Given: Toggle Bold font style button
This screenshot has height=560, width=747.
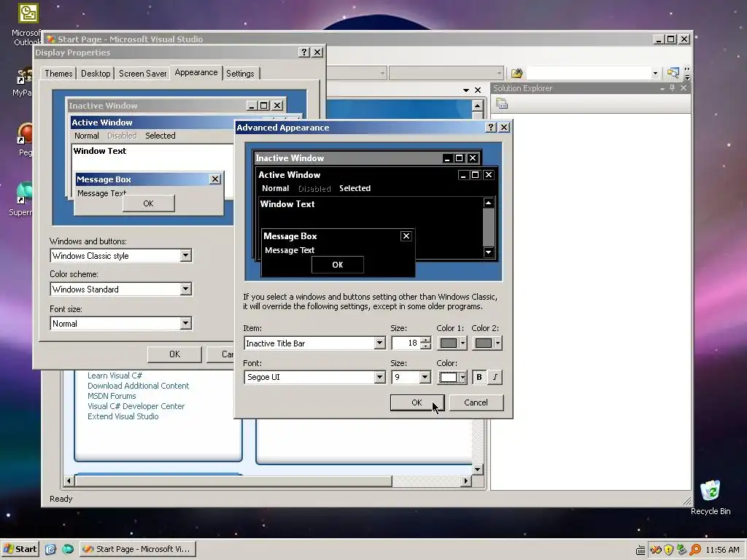Looking at the screenshot, I should tap(479, 377).
